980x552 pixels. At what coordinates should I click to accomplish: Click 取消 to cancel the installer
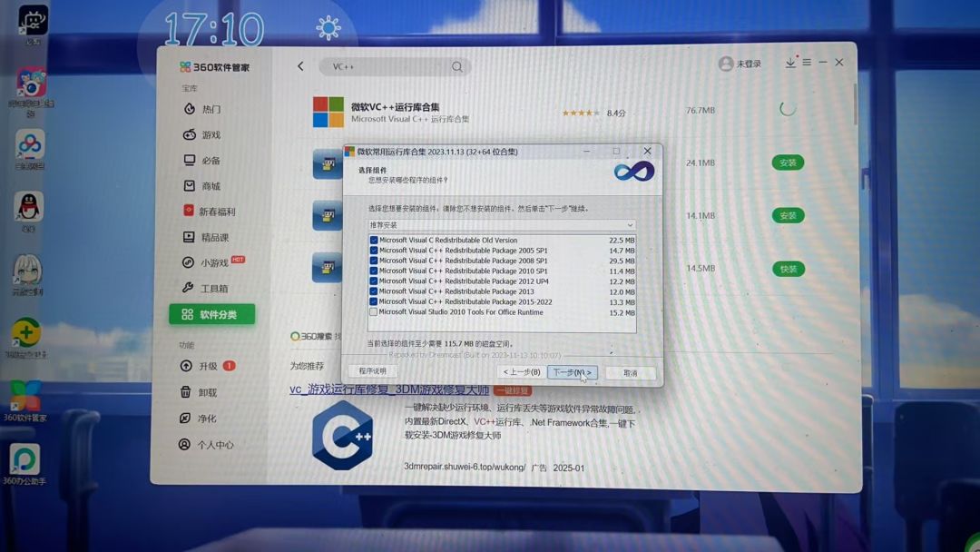point(630,373)
